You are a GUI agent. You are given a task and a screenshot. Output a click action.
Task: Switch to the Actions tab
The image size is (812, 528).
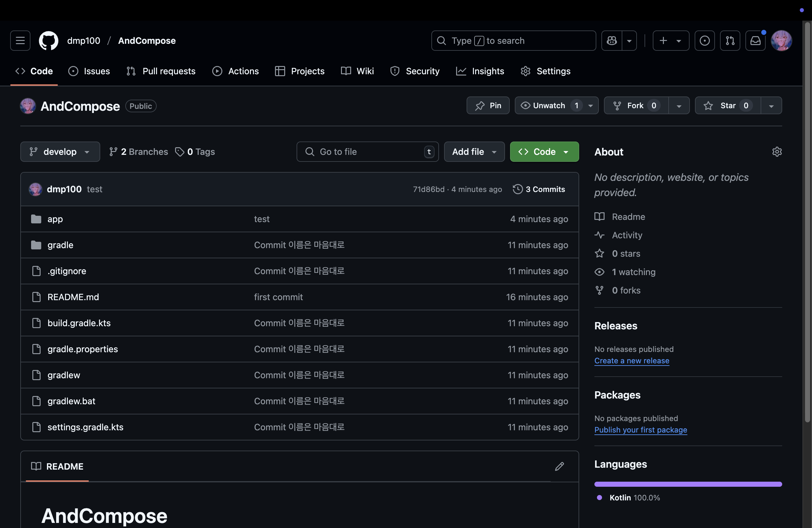coord(235,71)
